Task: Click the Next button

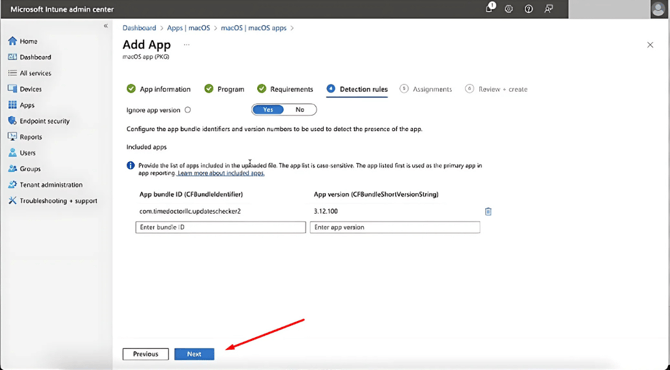Action: pos(194,354)
